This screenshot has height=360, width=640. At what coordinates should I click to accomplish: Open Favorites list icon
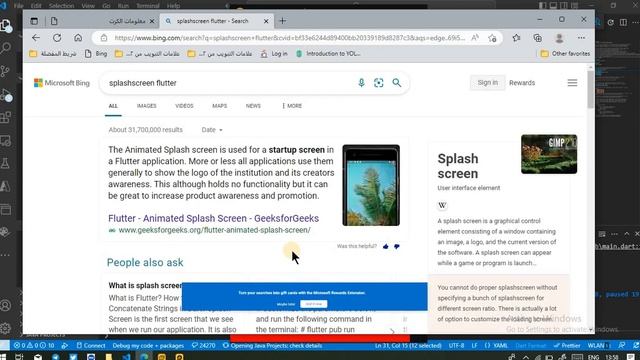pos(516,38)
